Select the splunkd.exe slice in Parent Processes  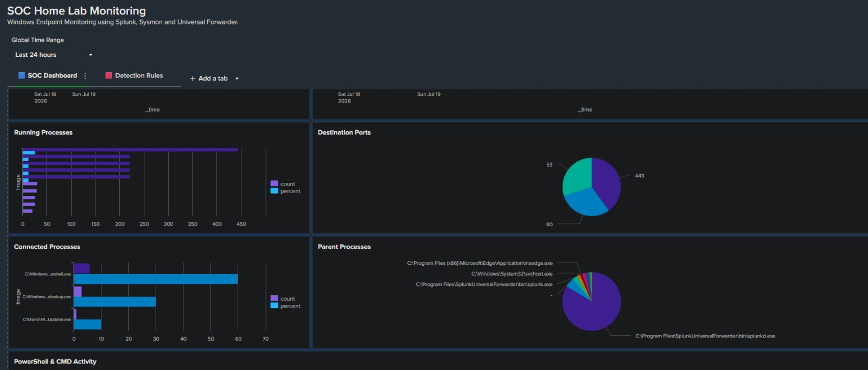[x=591, y=307]
